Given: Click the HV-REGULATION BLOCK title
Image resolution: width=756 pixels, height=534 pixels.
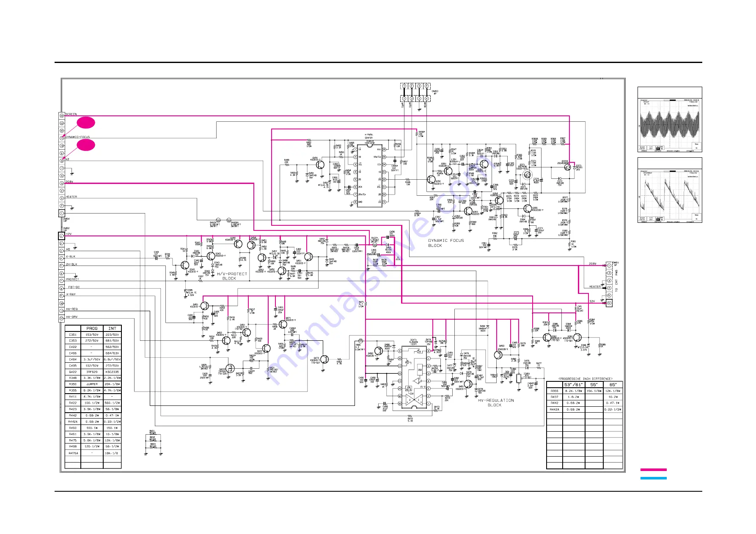Looking at the screenshot, I should coord(496,403).
